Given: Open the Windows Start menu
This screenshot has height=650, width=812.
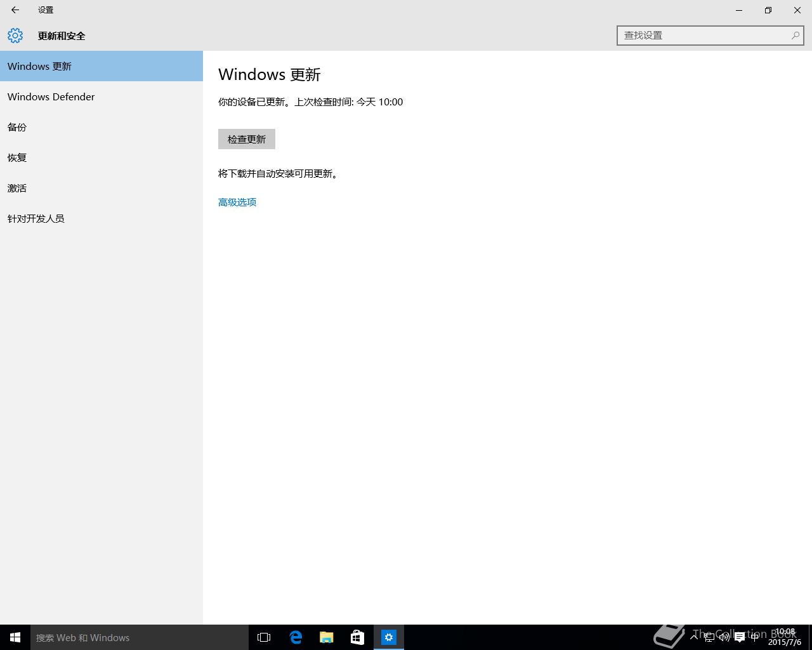Looking at the screenshot, I should pos(15,637).
